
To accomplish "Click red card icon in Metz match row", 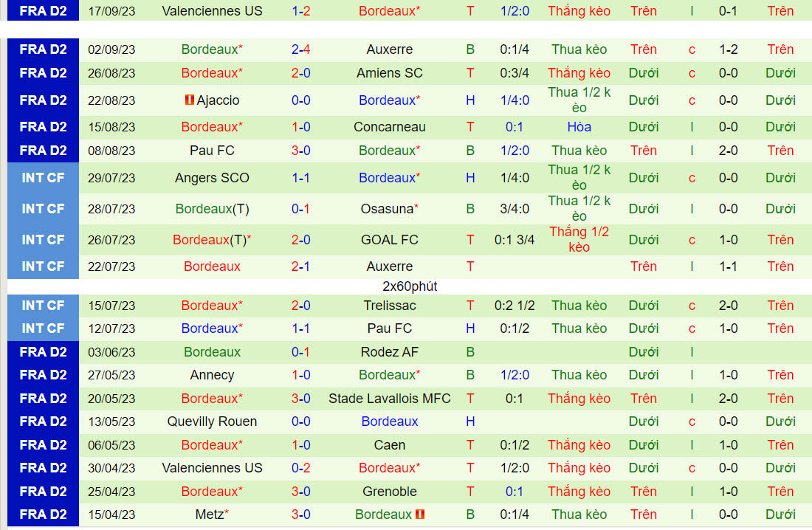I will tap(420, 514).
